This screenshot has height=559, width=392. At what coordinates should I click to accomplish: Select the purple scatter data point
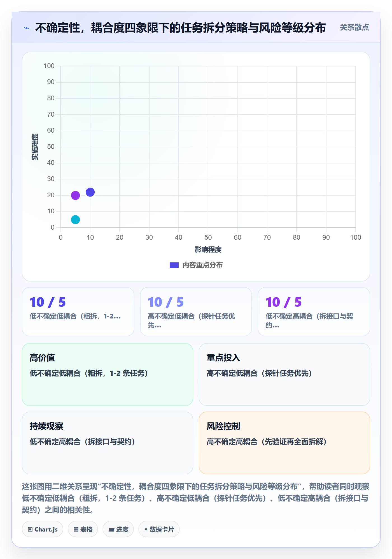coord(75,195)
